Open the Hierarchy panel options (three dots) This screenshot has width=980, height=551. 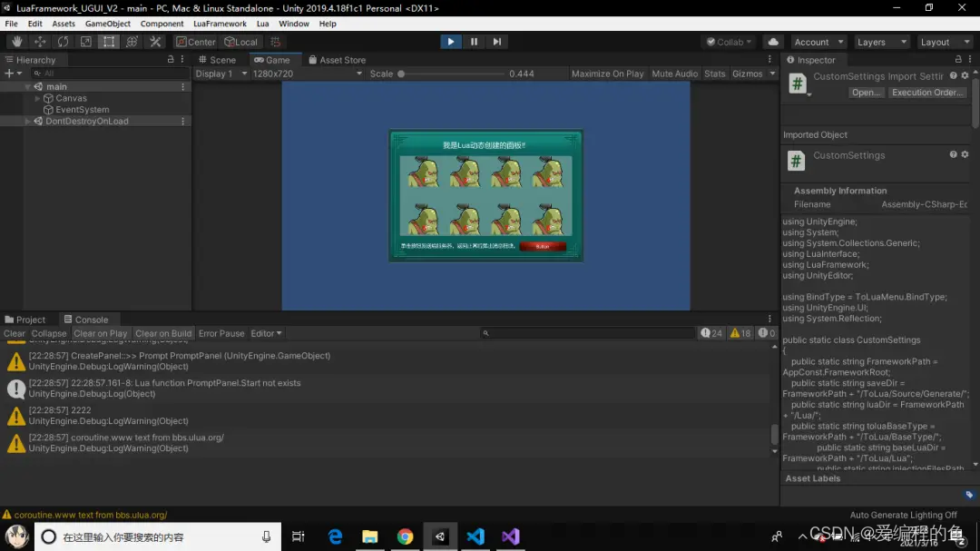tap(181, 59)
